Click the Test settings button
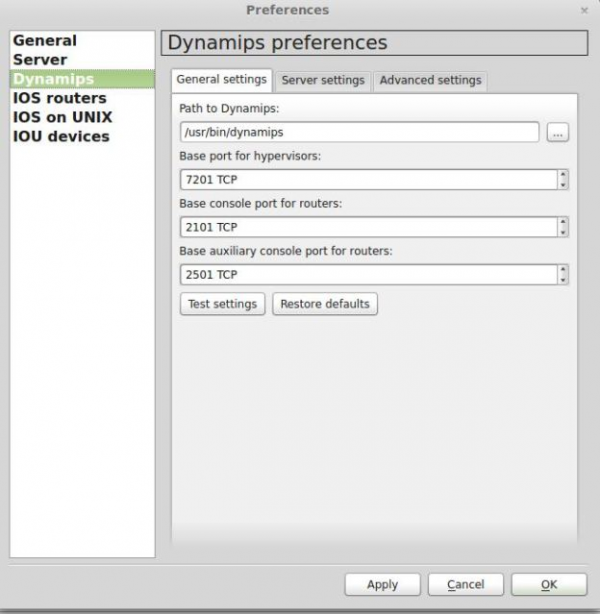This screenshot has height=614, width=600. coord(222,304)
